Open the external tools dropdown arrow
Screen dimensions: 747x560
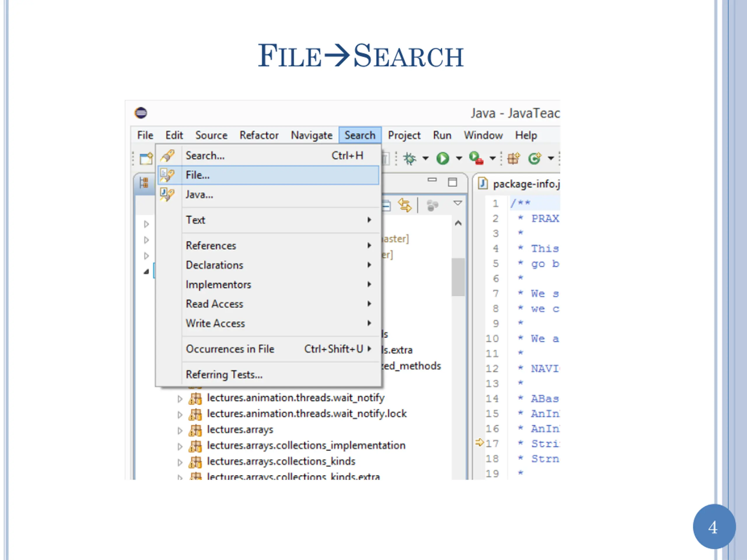492,158
